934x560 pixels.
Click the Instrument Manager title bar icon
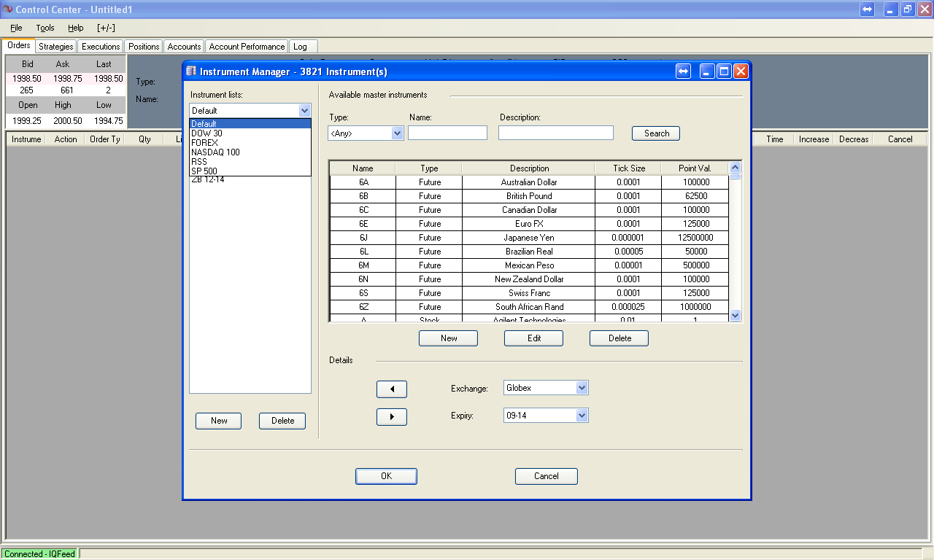point(191,71)
